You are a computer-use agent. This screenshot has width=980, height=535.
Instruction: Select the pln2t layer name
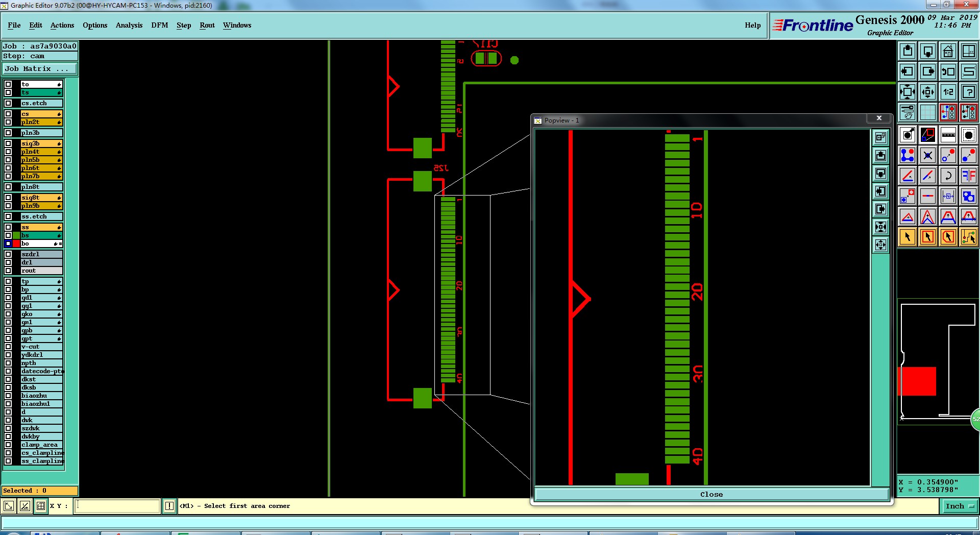point(41,122)
